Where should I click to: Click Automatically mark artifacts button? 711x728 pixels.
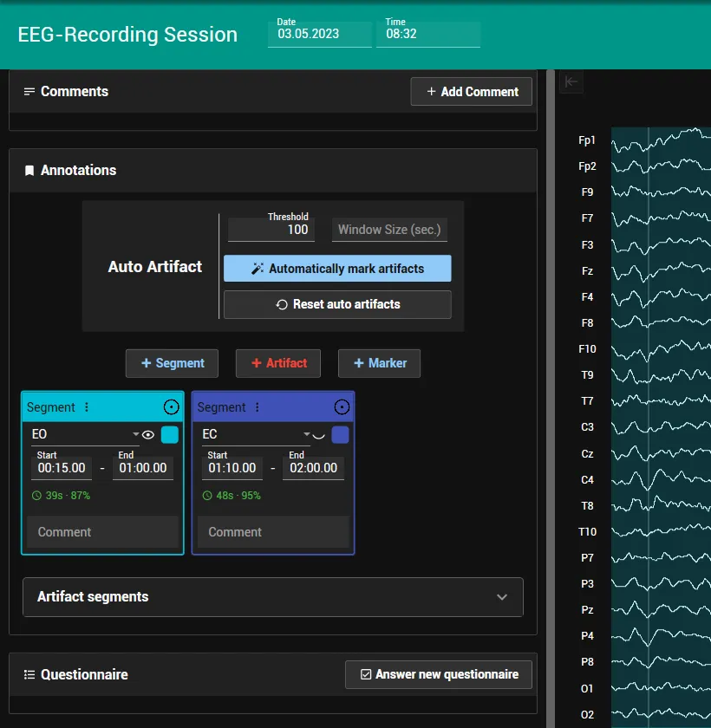337,269
